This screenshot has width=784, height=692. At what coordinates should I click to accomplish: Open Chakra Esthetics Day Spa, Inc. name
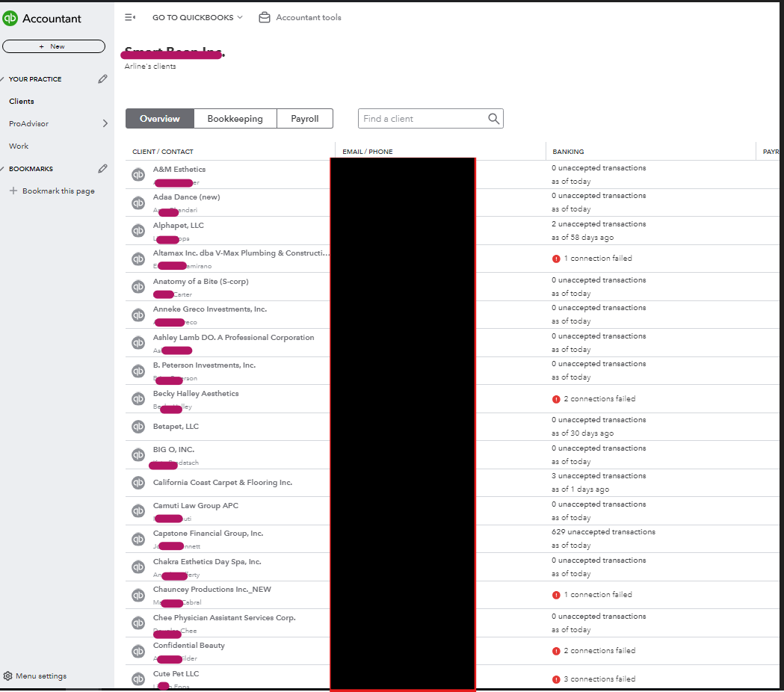(x=207, y=561)
